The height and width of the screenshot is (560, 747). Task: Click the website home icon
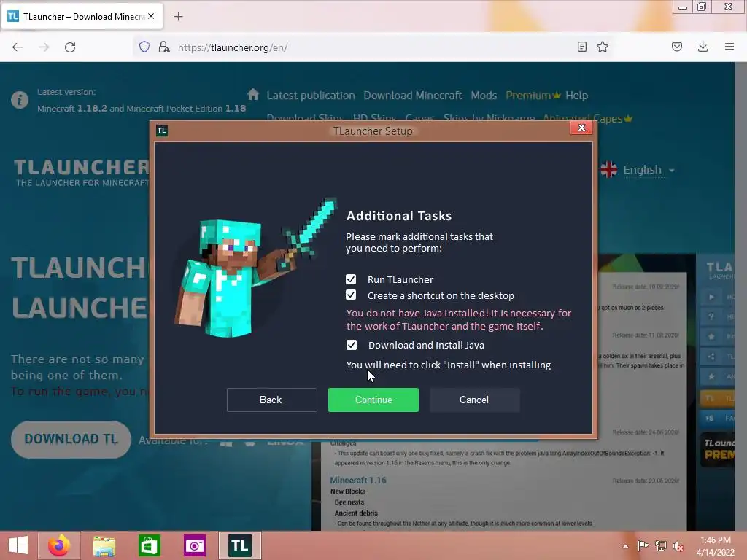point(253,94)
